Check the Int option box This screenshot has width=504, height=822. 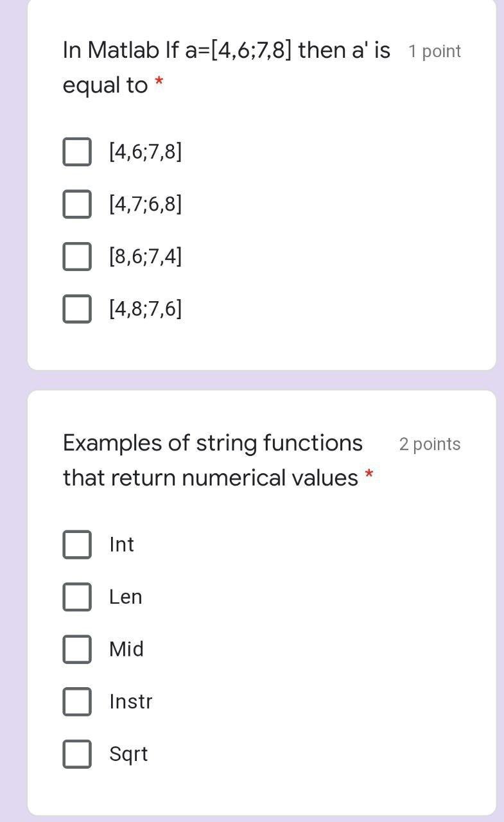point(77,545)
